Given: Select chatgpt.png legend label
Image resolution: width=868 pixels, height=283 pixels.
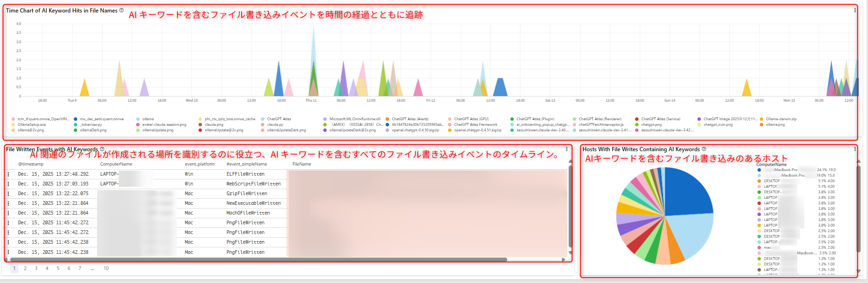Looking at the screenshot, I should 651,124.
